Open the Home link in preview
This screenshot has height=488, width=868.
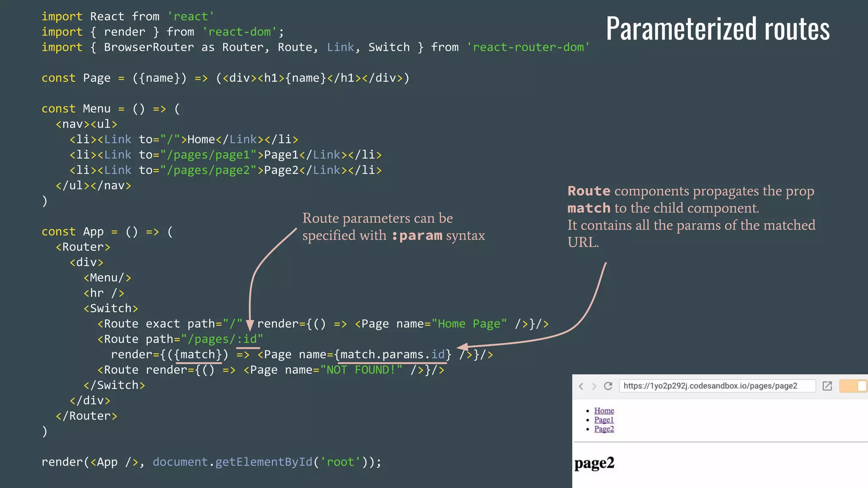tap(604, 410)
